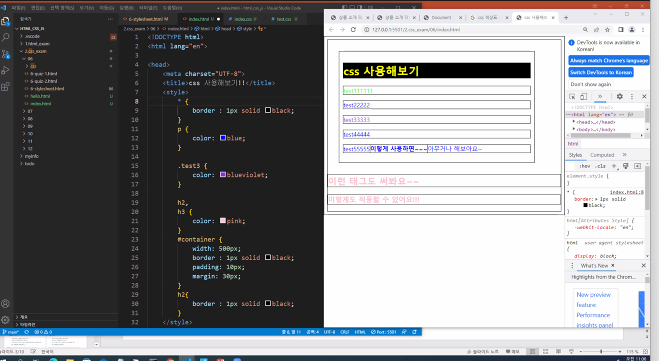Image resolution: width=659 pixels, height=361 pixels.
Task: Open the Extensions view in VS Code
Action: pyautogui.click(x=5, y=87)
